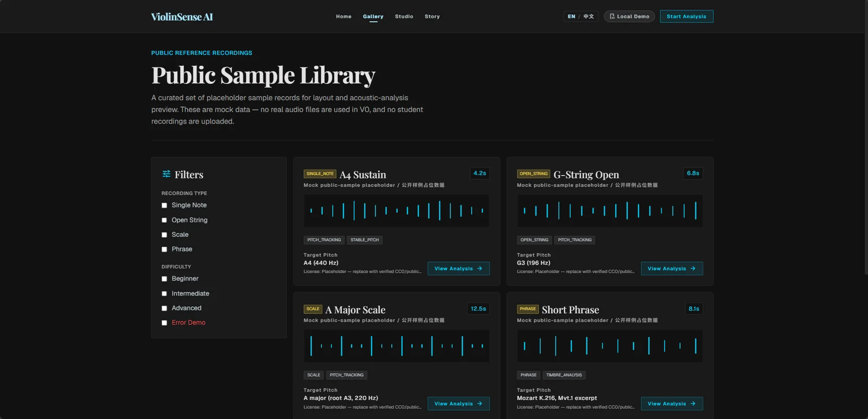
Task: Enable the Beginner difficulty checkbox
Action: tap(164, 279)
